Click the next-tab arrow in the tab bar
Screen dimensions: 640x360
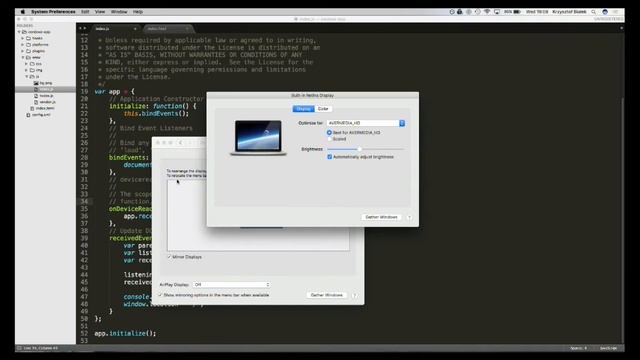84,28
